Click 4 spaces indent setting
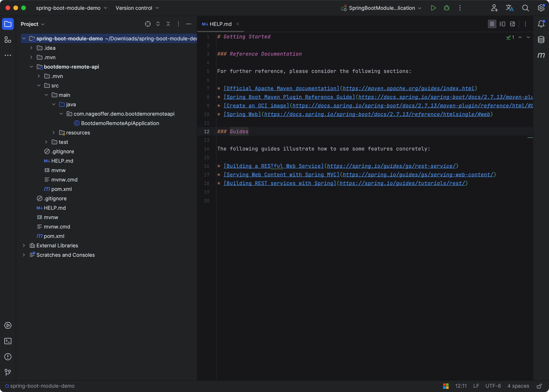 518,386
